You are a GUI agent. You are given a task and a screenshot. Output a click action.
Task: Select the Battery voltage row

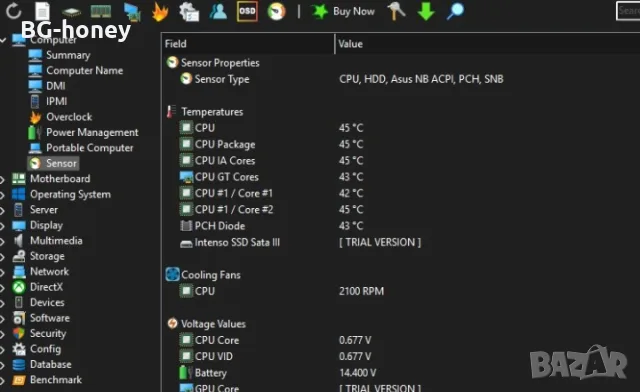click(401, 373)
